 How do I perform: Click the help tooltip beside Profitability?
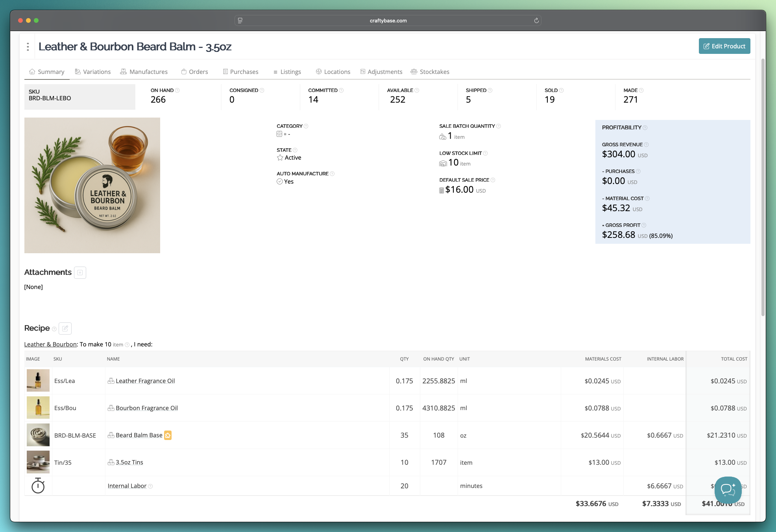point(645,127)
